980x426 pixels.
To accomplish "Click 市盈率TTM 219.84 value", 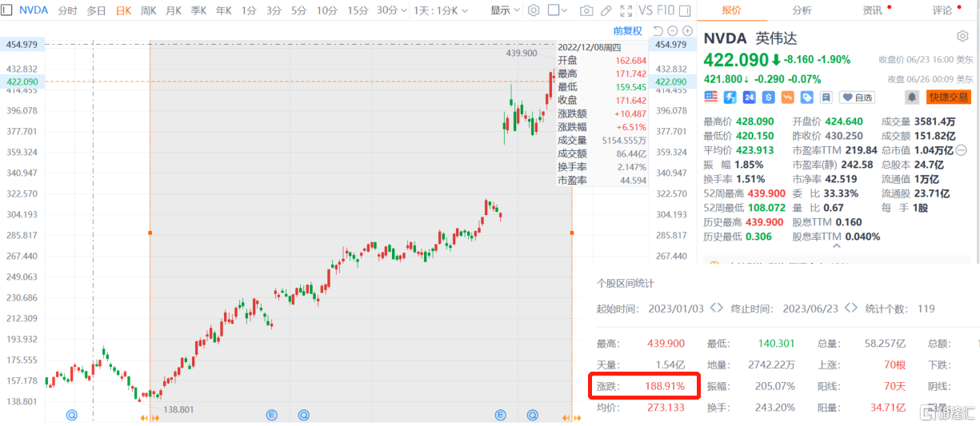I will click(x=861, y=150).
